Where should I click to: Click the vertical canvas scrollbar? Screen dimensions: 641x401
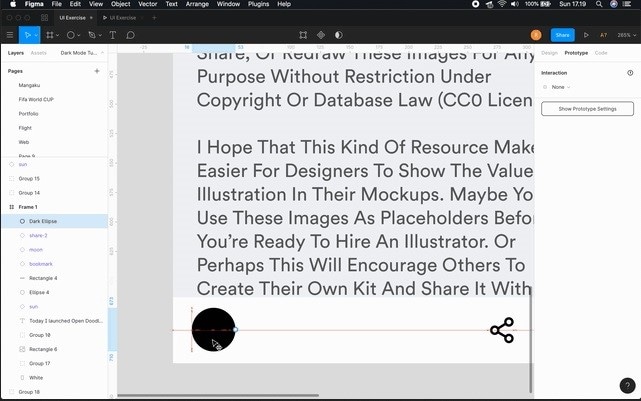click(531, 339)
